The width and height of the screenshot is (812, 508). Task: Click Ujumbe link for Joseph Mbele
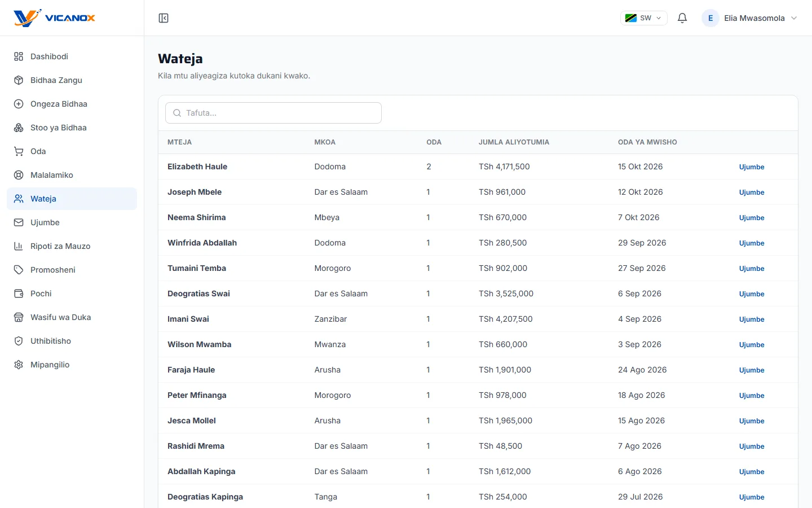coord(752,192)
